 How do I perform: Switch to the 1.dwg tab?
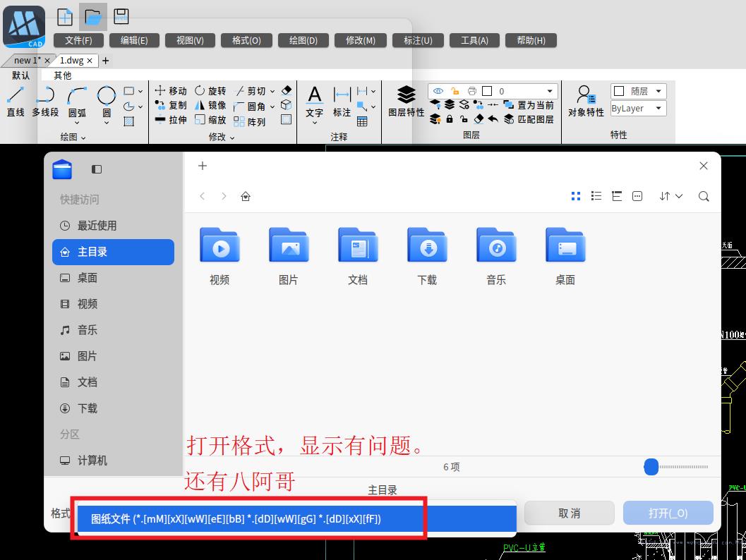click(x=71, y=61)
